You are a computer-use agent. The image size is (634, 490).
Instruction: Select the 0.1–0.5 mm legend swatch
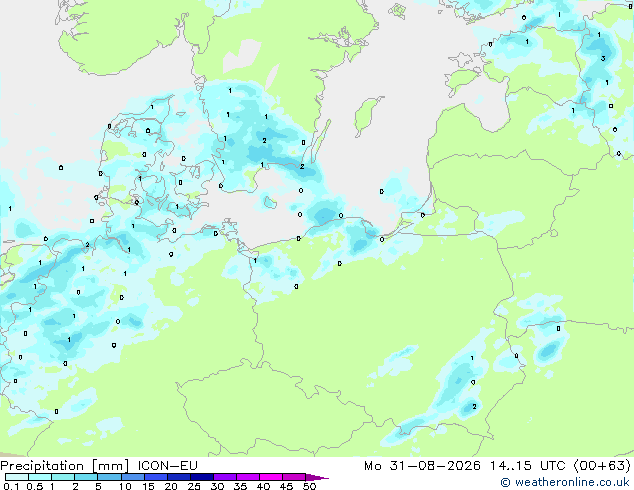click(x=17, y=477)
